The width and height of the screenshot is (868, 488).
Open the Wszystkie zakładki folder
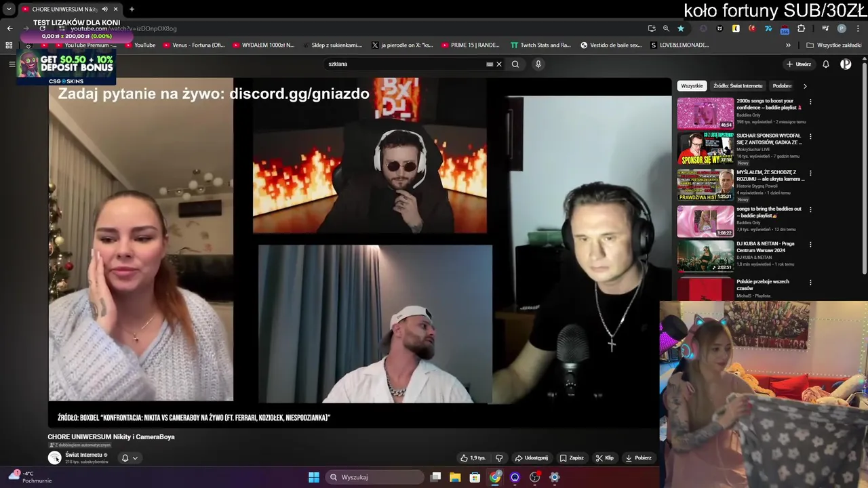(x=833, y=45)
